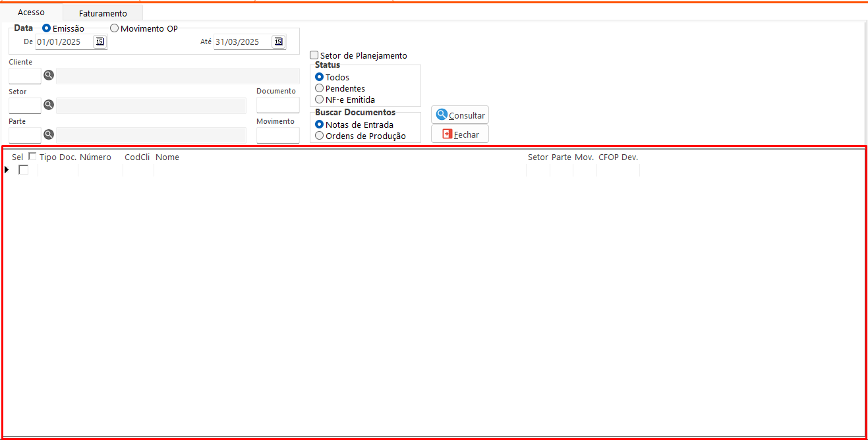Choose NF-e Emitida status filter
This screenshot has height=440, width=868.
coord(320,99)
